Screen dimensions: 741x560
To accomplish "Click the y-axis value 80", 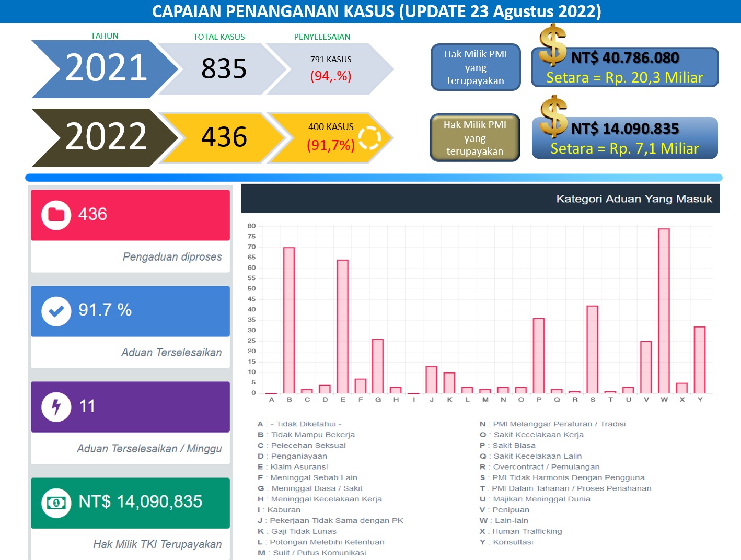I will (x=252, y=226).
